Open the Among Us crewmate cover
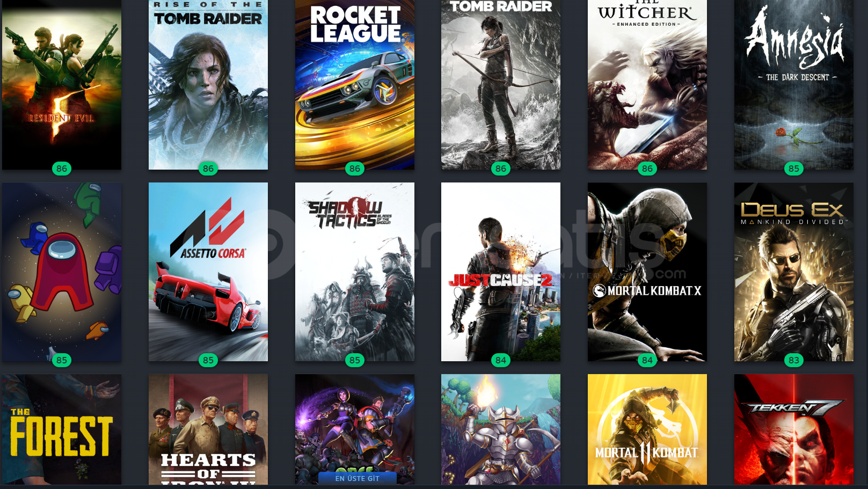The width and height of the screenshot is (868, 489). (x=62, y=272)
